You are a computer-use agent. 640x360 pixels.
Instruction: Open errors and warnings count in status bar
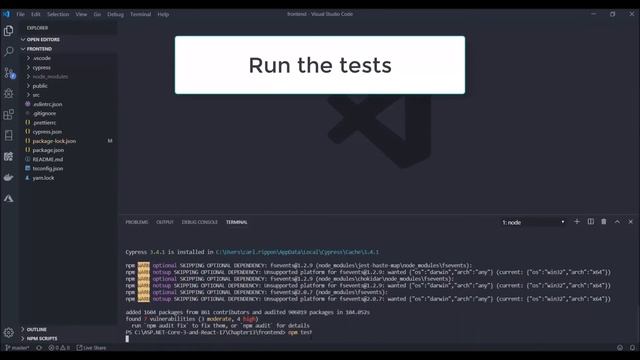[x=59, y=348]
